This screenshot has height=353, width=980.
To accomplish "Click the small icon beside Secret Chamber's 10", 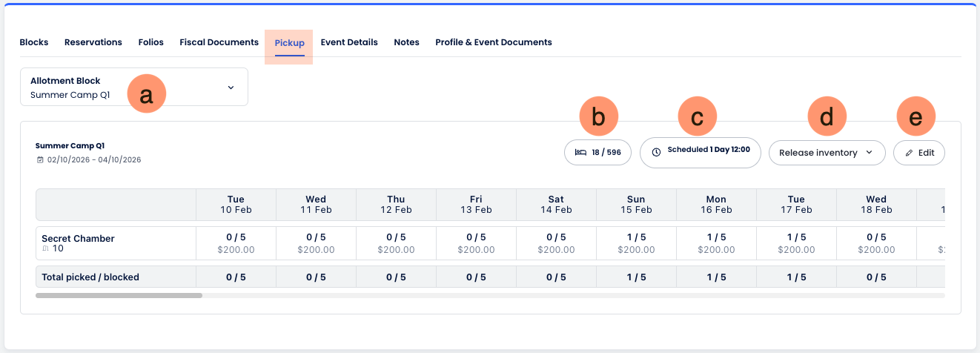I will (45, 249).
